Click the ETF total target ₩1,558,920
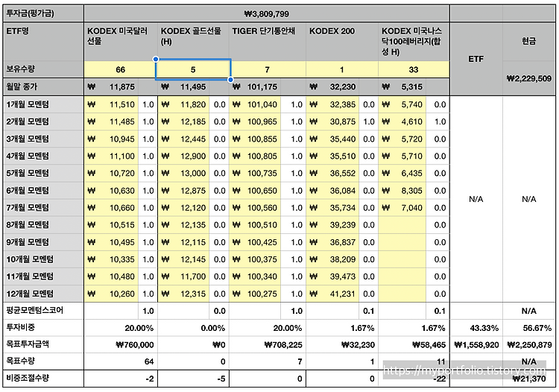The image size is (559, 392). click(x=477, y=344)
